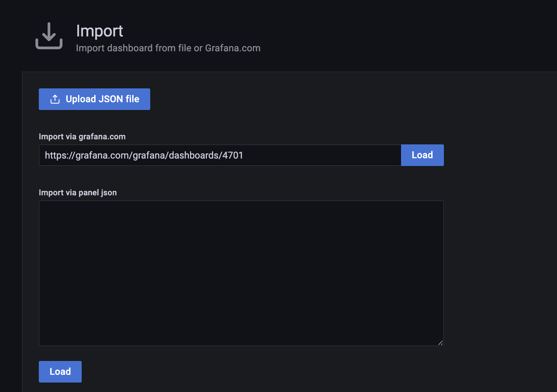This screenshot has width=557, height=392.
Task: Focus the grafana.com dashboard URL input field
Action: tap(220, 155)
